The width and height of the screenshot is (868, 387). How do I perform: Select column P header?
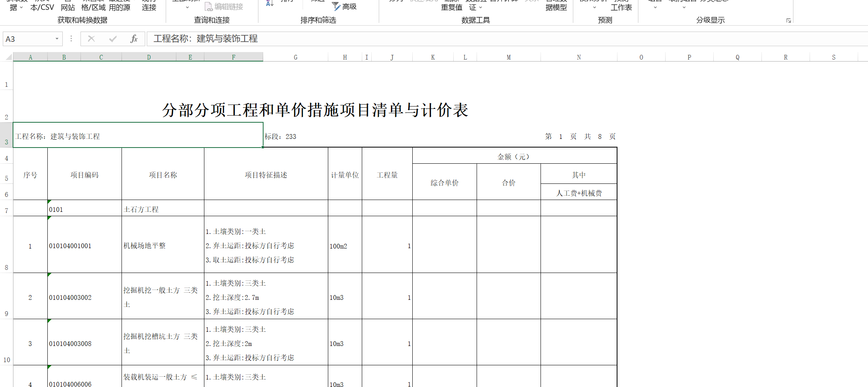point(689,57)
